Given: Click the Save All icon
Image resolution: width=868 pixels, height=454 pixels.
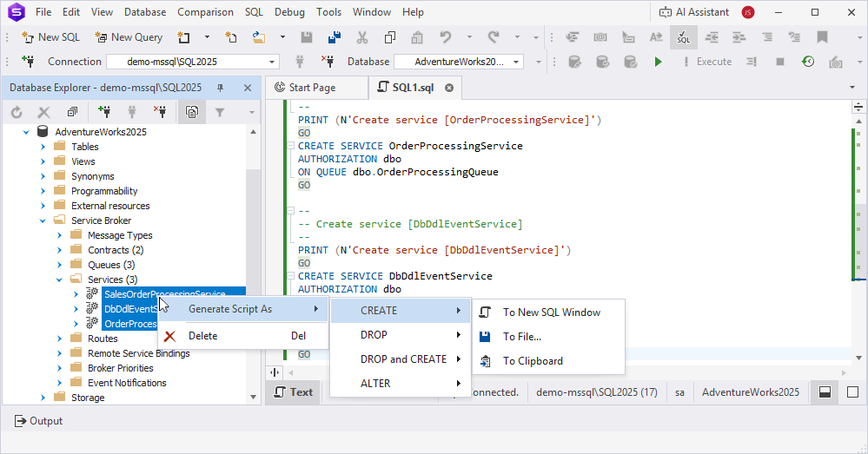Looking at the screenshot, I should [x=335, y=37].
